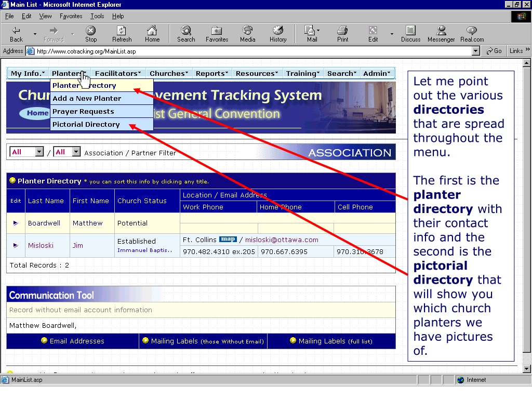Click Planter Directory yellow bullet icon
This screenshot has width=532, height=399.
[12, 180]
